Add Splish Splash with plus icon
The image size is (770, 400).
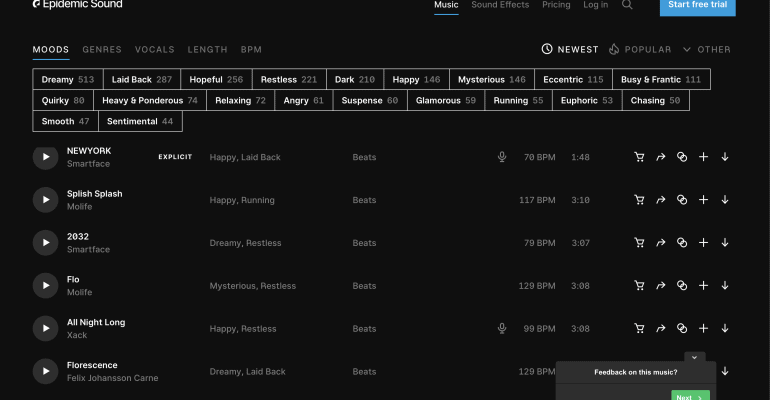pos(703,200)
